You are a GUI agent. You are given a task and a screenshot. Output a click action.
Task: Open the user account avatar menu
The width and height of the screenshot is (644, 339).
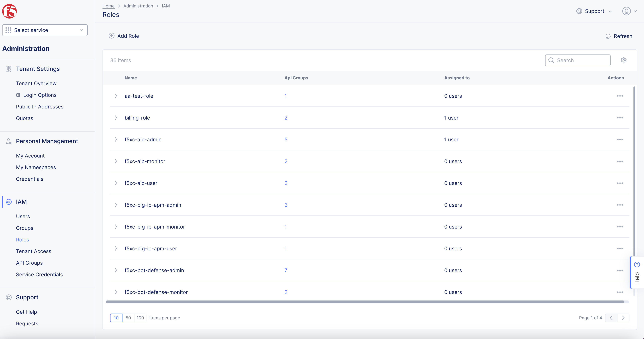(x=626, y=11)
